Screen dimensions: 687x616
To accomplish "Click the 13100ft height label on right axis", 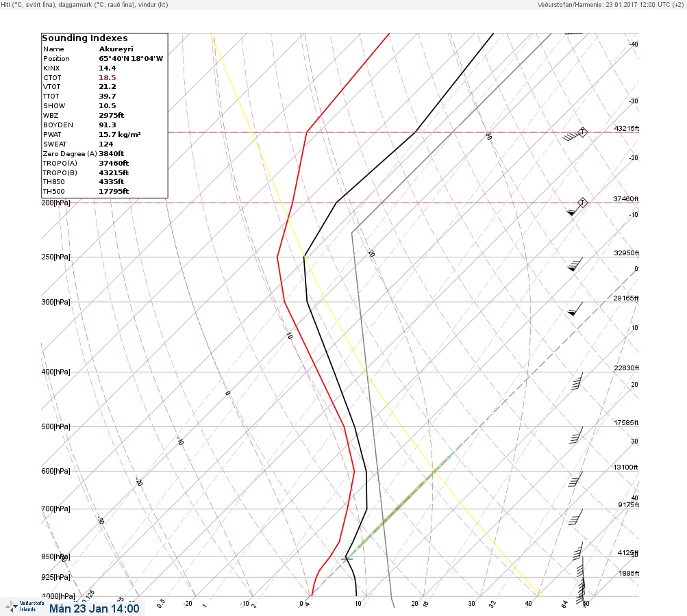I will 625,467.
